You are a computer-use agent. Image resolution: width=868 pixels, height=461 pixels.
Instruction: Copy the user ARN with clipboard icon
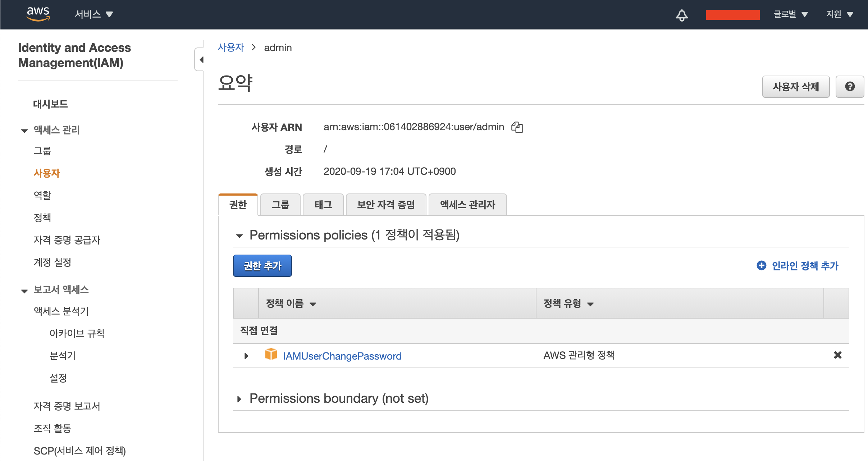click(x=517, y=127)
